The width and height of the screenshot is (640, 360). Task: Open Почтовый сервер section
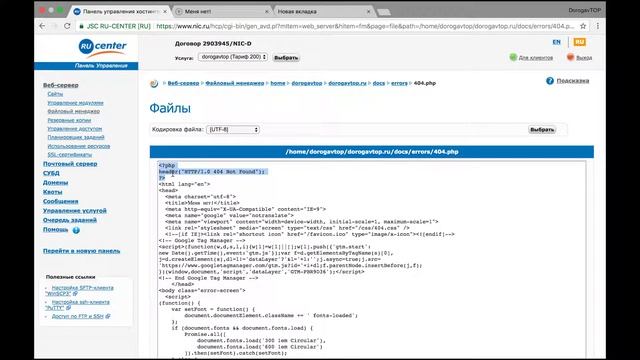(x=70, y=164)
